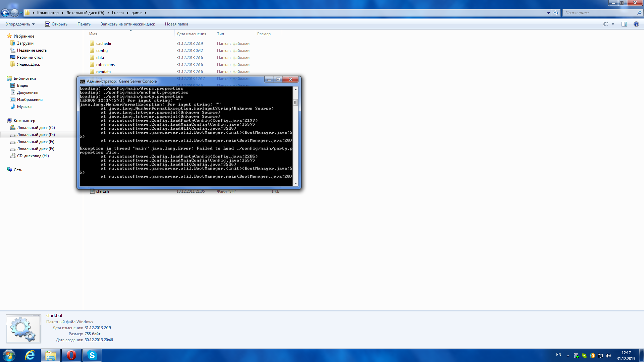
Task: Select Локальный диск (C:) in navigation pane
Action: coord(36,128)
